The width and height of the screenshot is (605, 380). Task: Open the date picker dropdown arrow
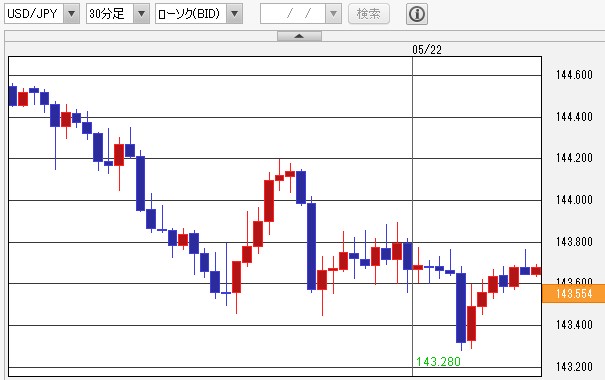pos(333,14)
